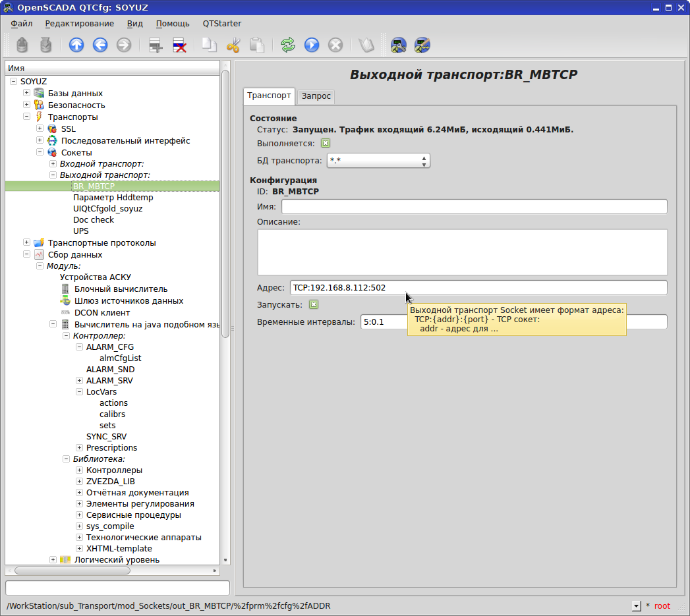690x616 pixels.
Task: Click the Сокеты module icon
Action: [x=52, y=152]
